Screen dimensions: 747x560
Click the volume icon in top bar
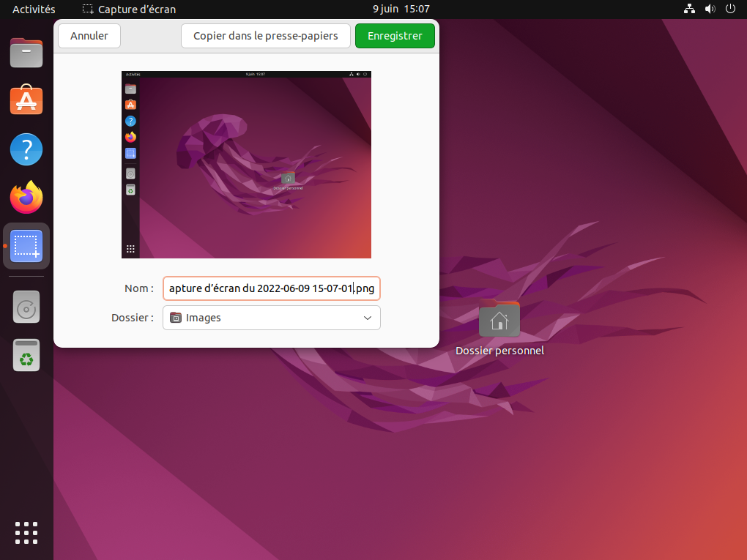click(x=710, y=9)
